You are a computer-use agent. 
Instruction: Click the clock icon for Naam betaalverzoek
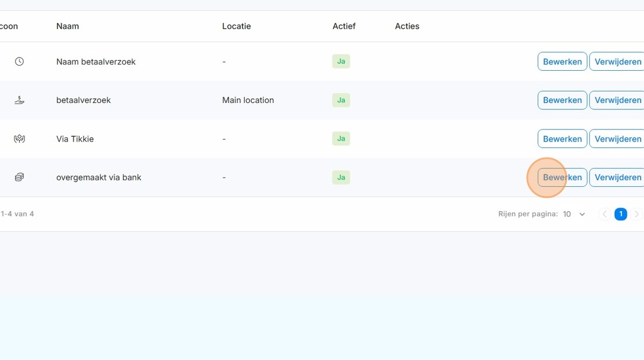[x=20, y=62]
